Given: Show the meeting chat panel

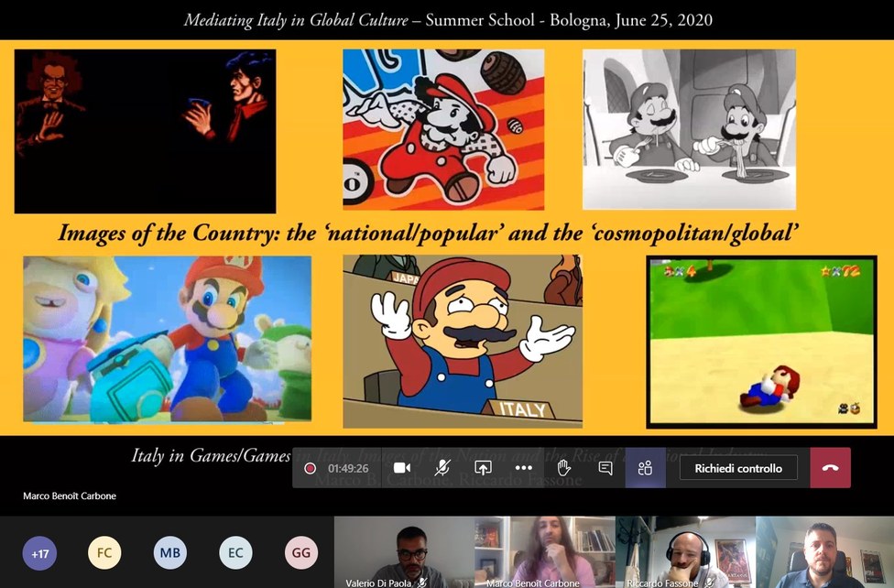Looking at the screenshot, I should 605,468.
